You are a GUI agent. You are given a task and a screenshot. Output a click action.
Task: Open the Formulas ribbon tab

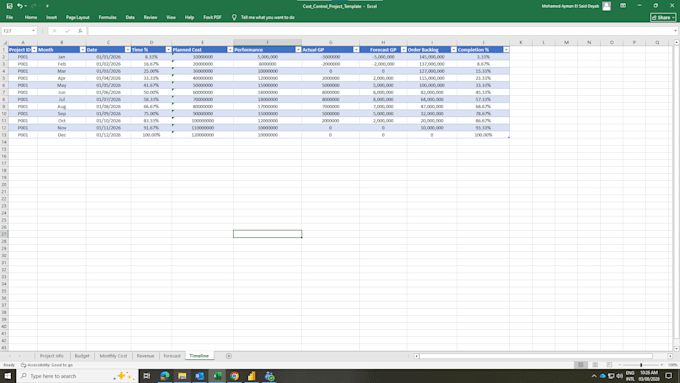[107, 17]
